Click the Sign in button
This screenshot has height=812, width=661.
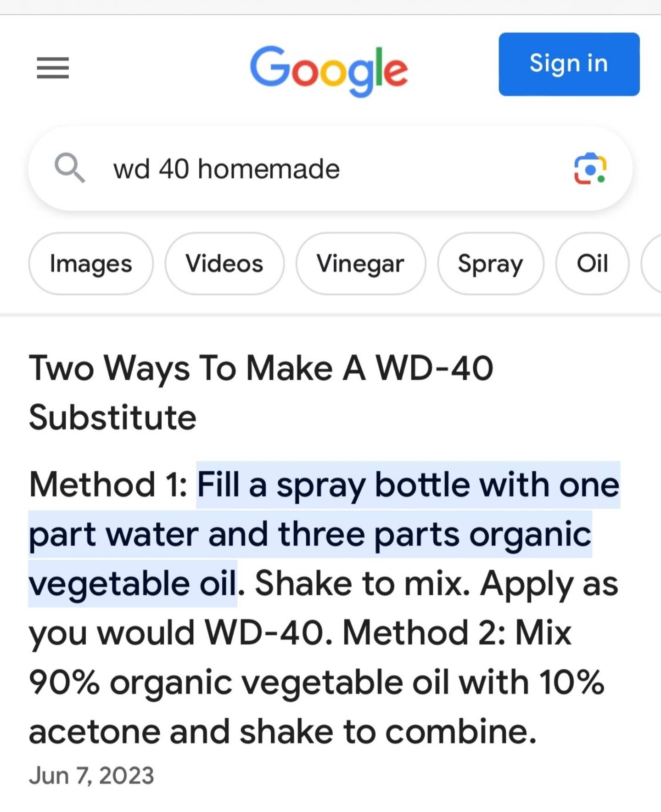click(x=569, y=64)
